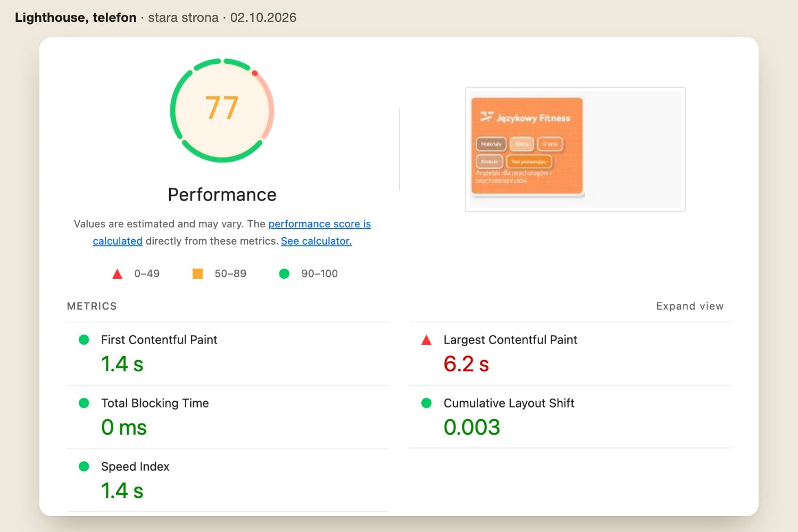Click the green dot beside Total Blocking Time
798x532 pixels.
tap(84, 403)
